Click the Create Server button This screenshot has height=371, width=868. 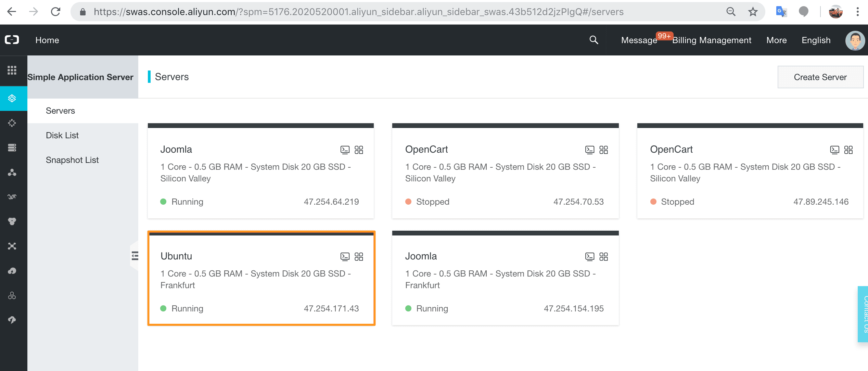(x=820, y=77)
